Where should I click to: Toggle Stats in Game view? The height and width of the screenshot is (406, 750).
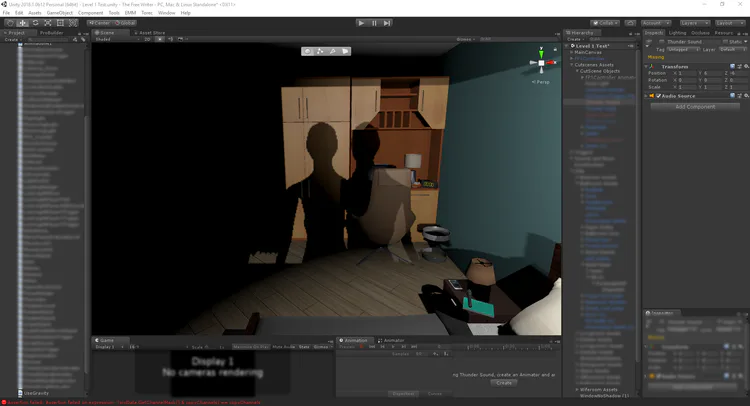tap(304, 347)
